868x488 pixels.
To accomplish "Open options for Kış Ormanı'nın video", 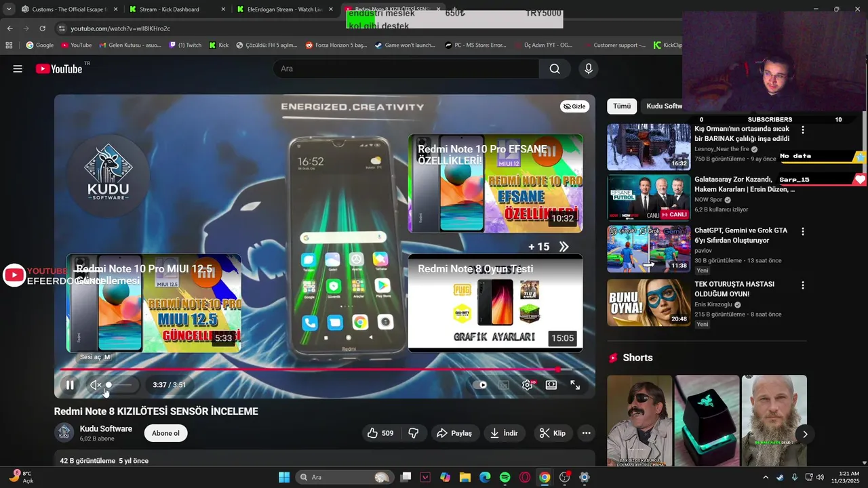I will [803, 129].
